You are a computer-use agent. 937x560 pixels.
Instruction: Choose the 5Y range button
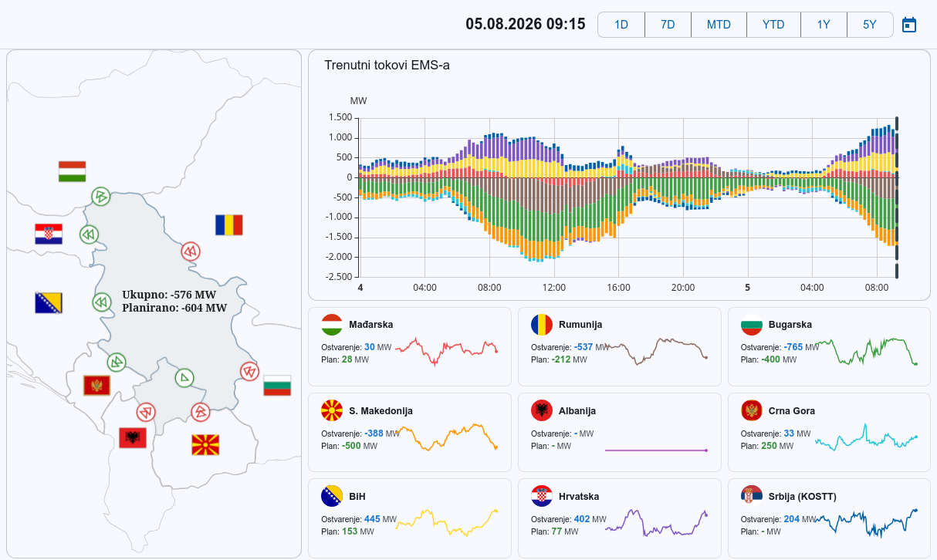click(870, 25)
